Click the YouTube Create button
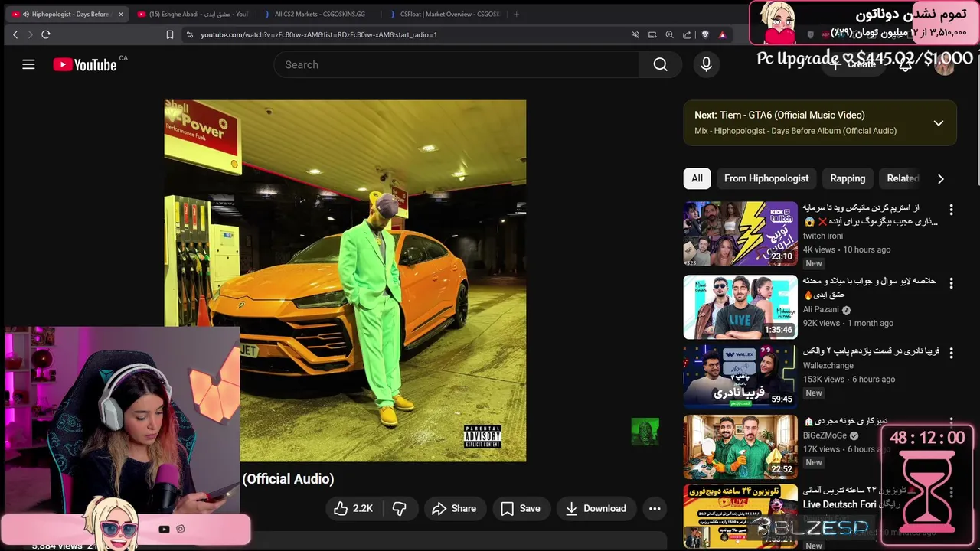Image resolution: width=980 pixels, height=551 pixels. (x=853, y=65)
